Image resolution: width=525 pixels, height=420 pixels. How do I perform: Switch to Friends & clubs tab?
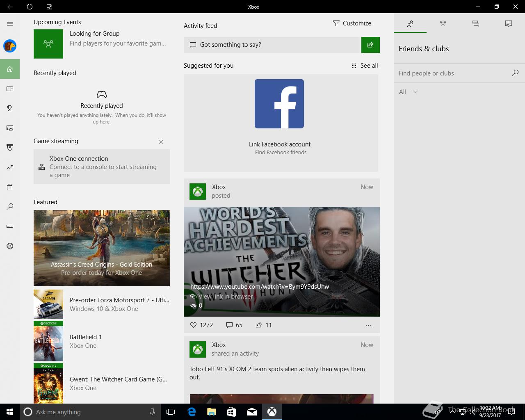pos(410,24)
